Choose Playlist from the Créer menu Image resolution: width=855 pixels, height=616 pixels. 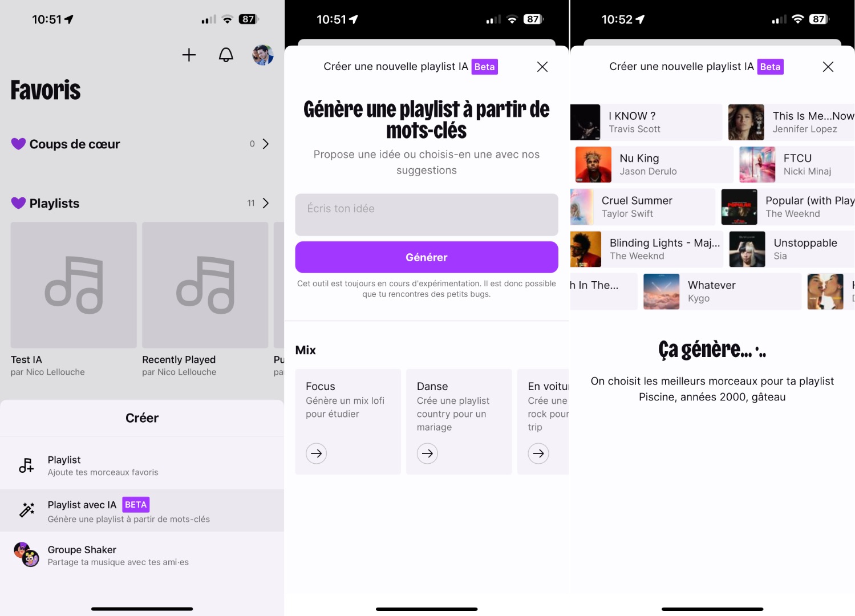pos(142,465)
